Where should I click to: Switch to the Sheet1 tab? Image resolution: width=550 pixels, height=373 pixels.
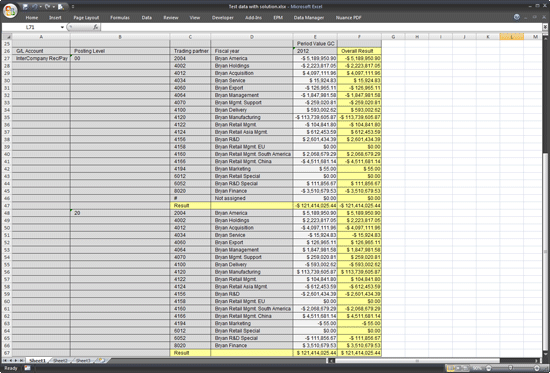click(38, 360)
